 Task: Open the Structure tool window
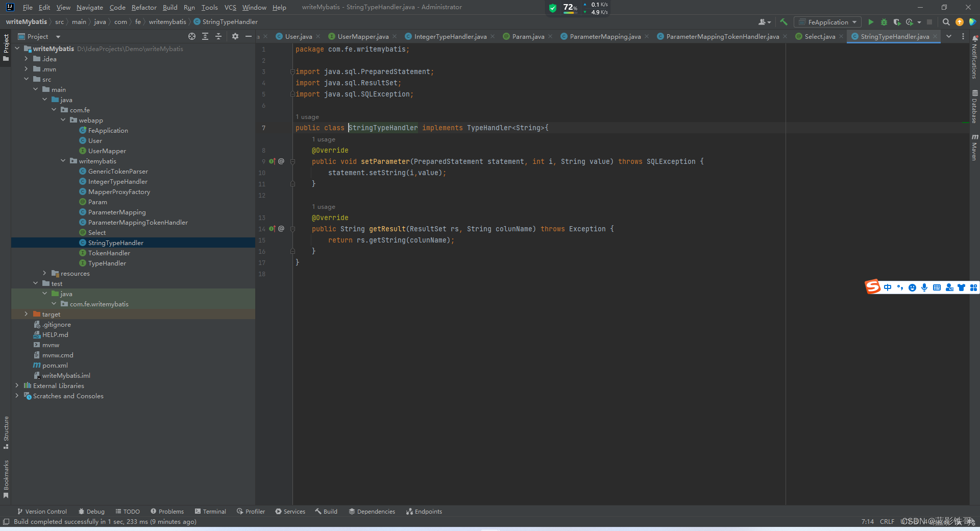pyautogui.click(x=6, y=432)
